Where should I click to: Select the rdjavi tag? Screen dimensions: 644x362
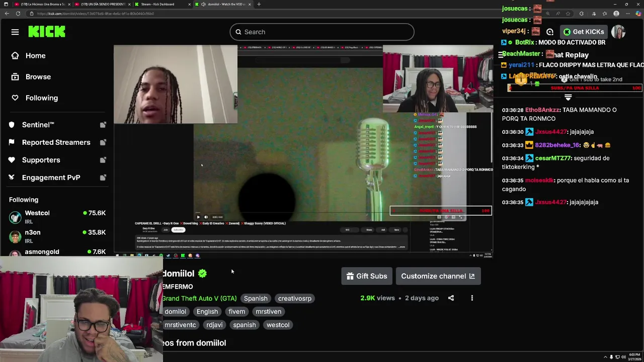pos(214,325)
